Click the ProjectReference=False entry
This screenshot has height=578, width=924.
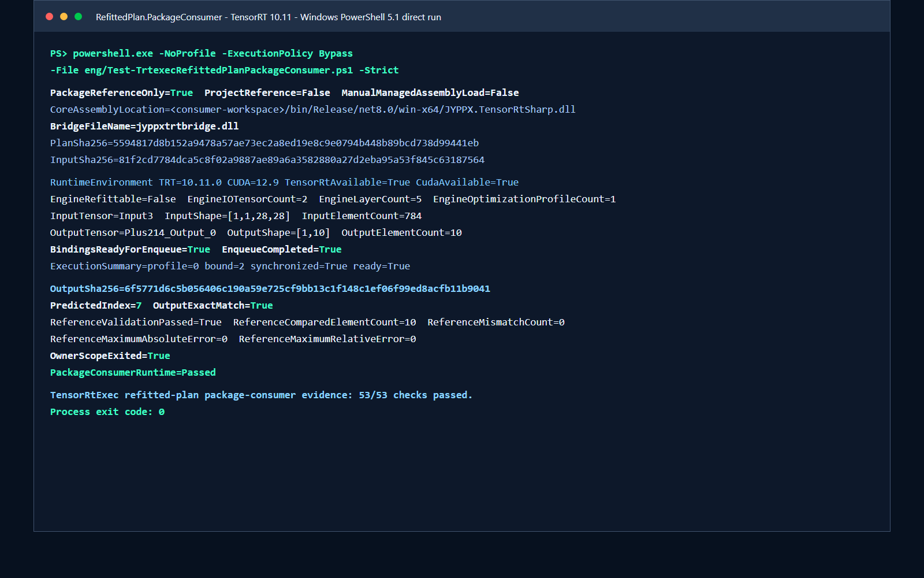[267, 93]
